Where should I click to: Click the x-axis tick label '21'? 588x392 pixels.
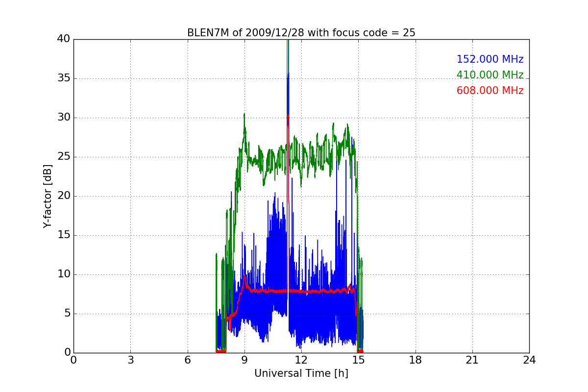pyautogui.click(x=472, y=360)
